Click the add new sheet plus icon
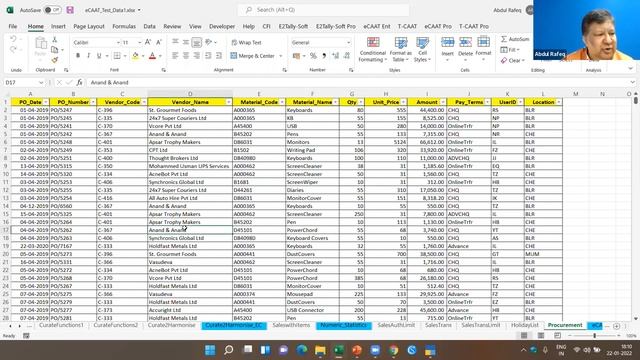This screenshot has width=640, height=360. pos(616,326)
